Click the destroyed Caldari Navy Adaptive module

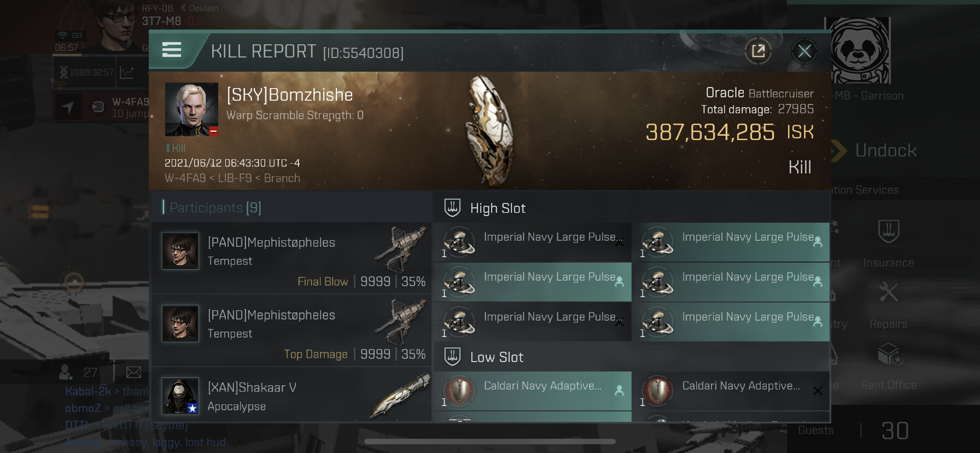731,391
